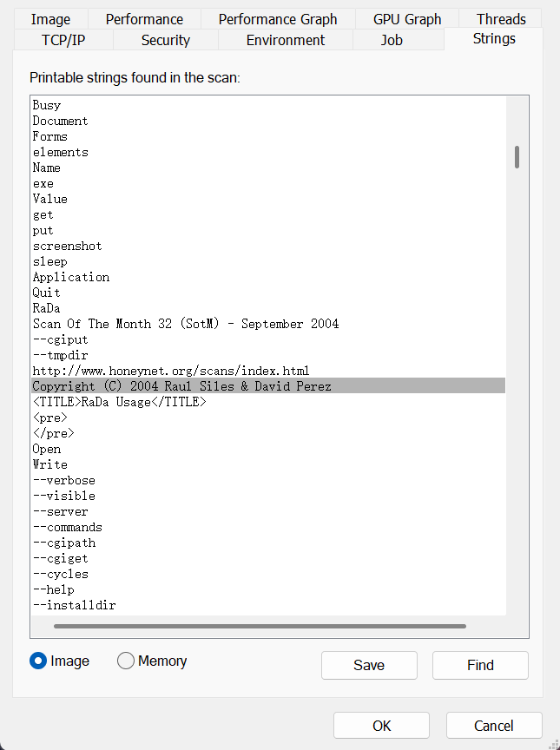Select the '--server' string row

[x=268, y=512]
